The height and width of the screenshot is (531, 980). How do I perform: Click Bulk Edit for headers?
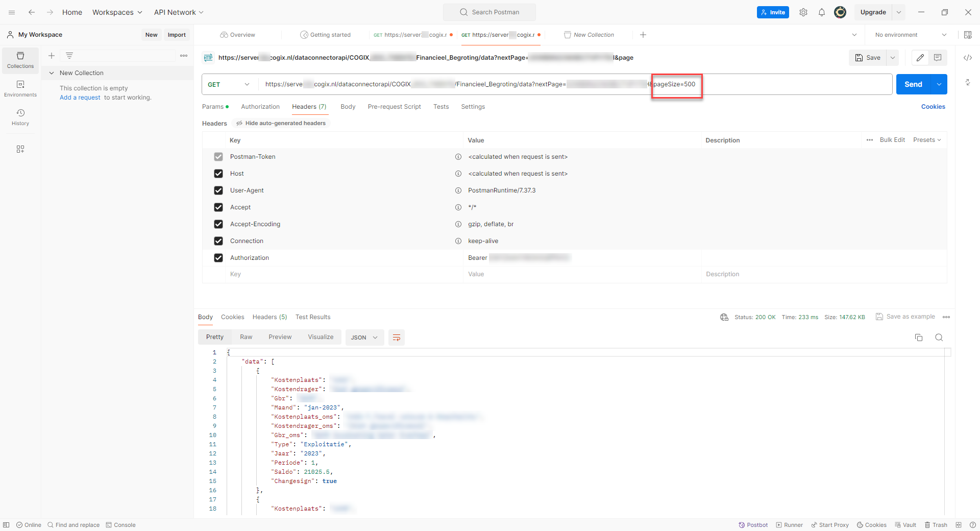[x=892, y=140]
